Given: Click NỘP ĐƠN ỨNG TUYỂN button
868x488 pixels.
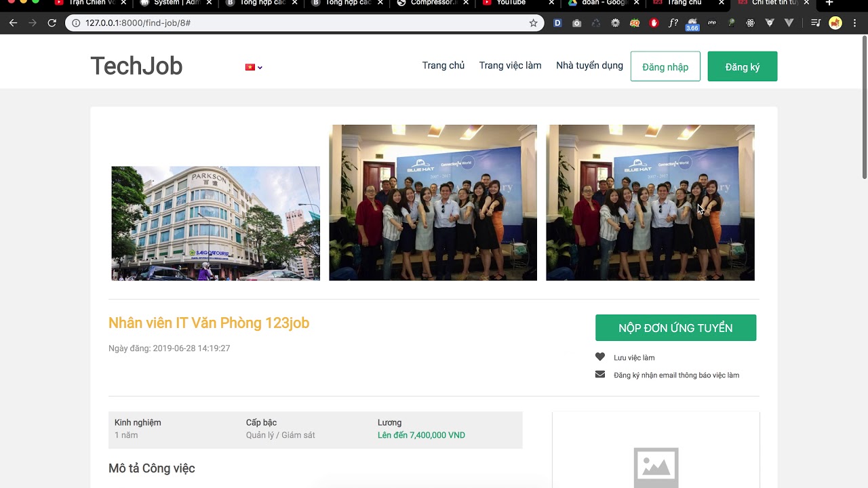Looking at the screenshot, I should 675,328.
